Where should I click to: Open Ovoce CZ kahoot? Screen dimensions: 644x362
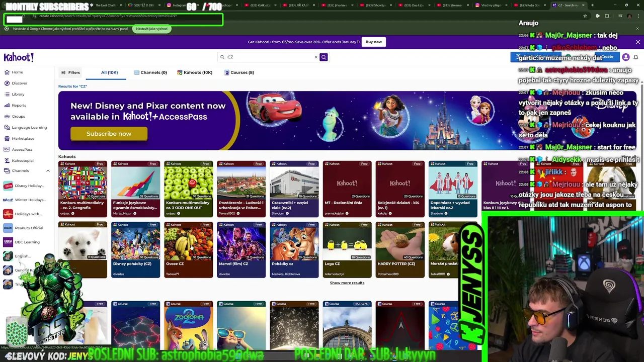click(188, 249)
